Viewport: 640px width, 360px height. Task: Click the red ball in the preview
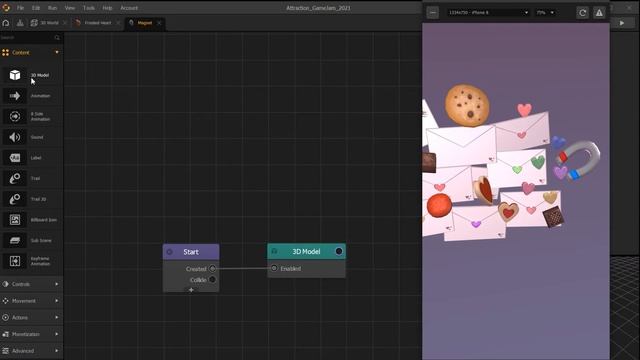pyautogui.click(x=439, y=205)
